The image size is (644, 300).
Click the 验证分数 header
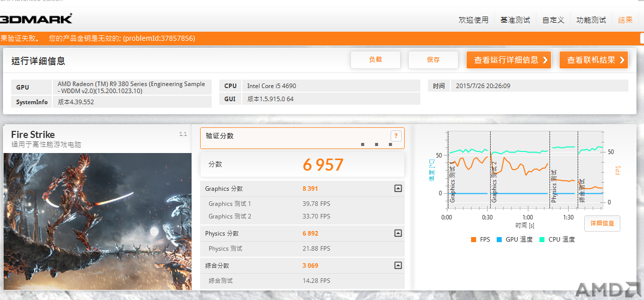pyautogui.click(x=220, y=136)
